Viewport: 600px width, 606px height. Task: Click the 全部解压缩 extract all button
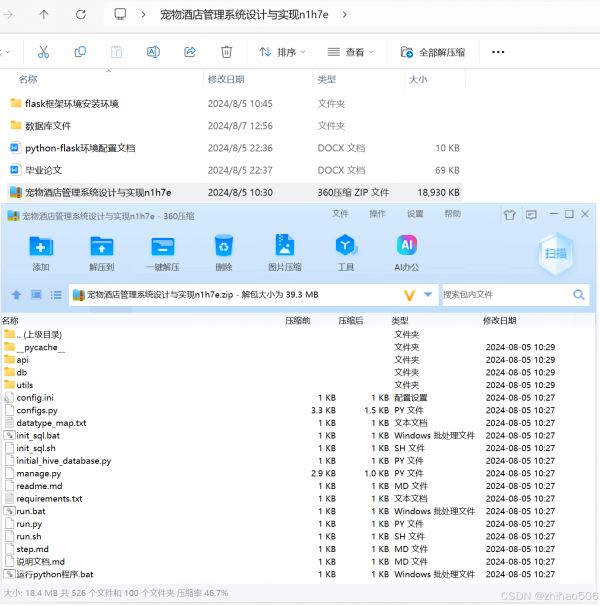433,52
